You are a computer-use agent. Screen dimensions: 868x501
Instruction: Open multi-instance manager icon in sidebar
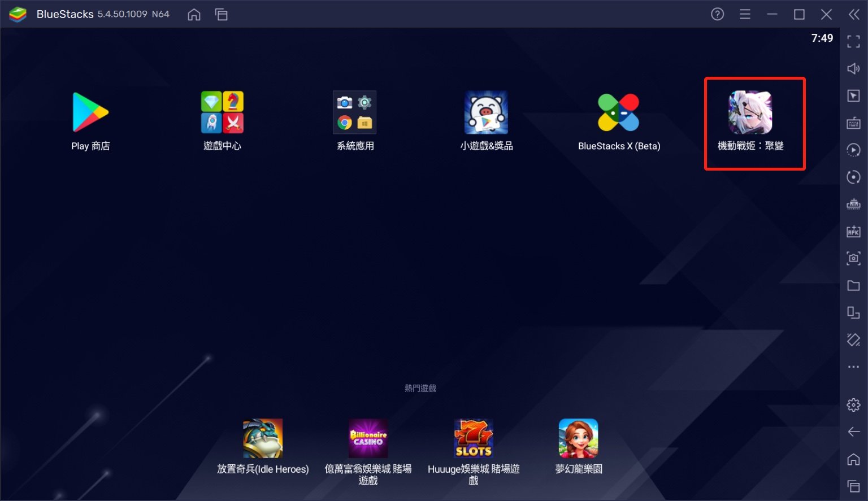coord(854,312)
